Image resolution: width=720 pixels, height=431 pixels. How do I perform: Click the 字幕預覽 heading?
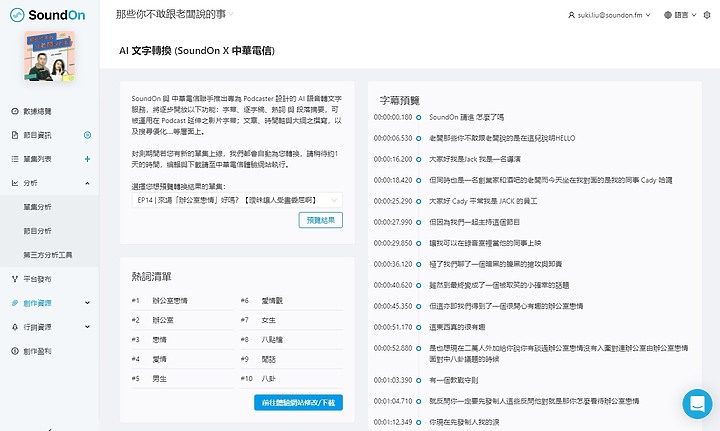point(399,101)
